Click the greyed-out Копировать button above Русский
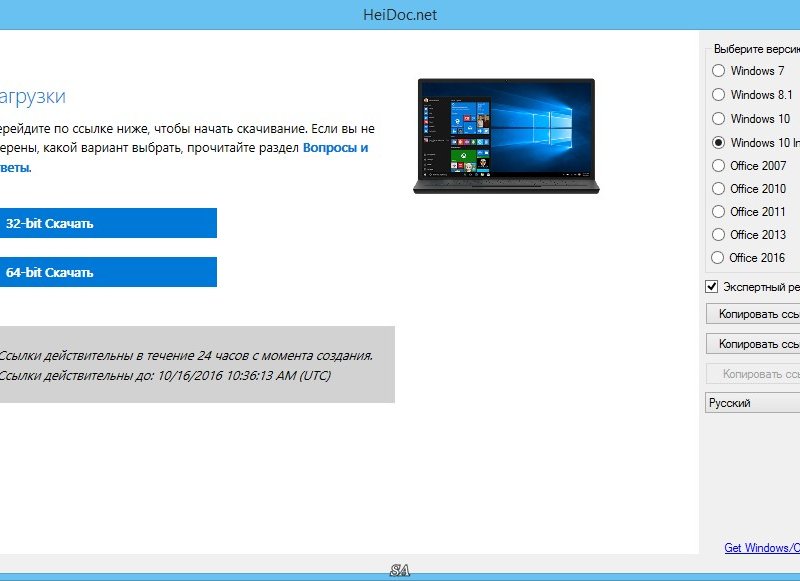 pyautogui.click(x=753, y=374)
